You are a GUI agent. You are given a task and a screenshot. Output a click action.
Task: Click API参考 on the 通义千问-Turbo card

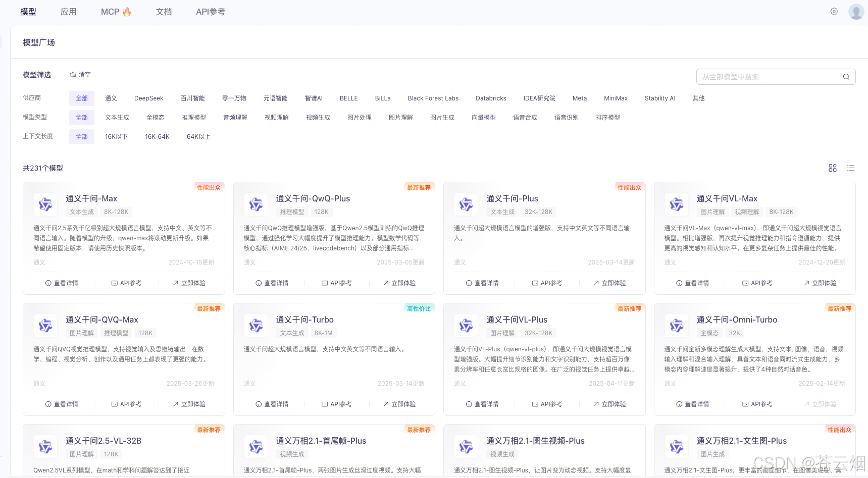pos(337,404)
